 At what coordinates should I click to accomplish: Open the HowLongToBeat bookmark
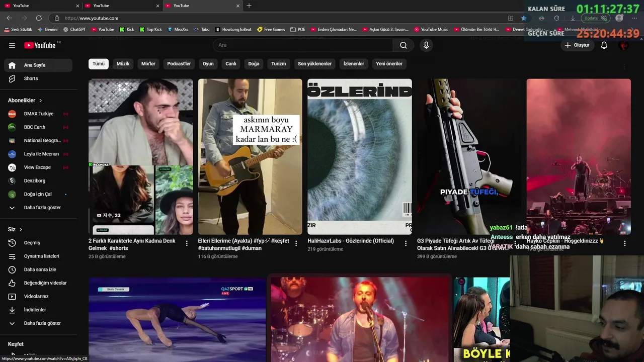[233, 29]
